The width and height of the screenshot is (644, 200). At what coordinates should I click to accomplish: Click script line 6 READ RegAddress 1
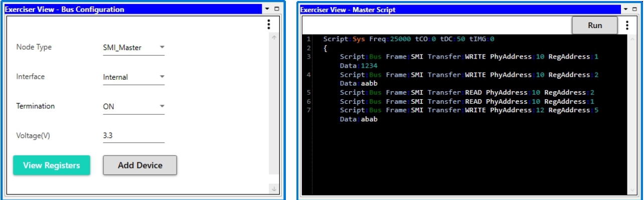pos(467,102)
